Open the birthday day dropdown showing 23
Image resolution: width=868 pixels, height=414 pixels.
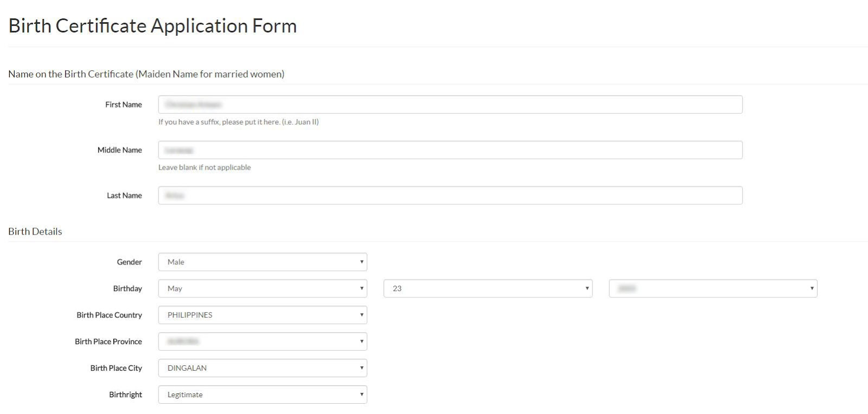[488, 289]
